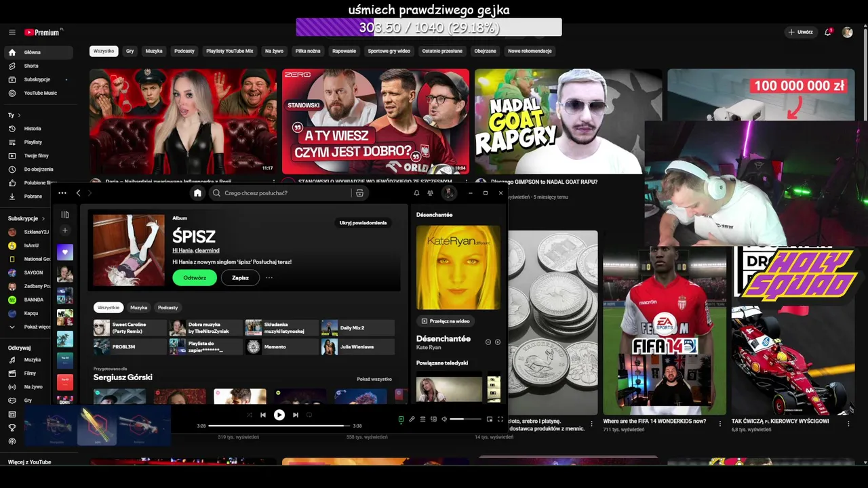Screen dimensions: 868x488
Task: Select Na żywo filter chip
Action: click(274, 51)
